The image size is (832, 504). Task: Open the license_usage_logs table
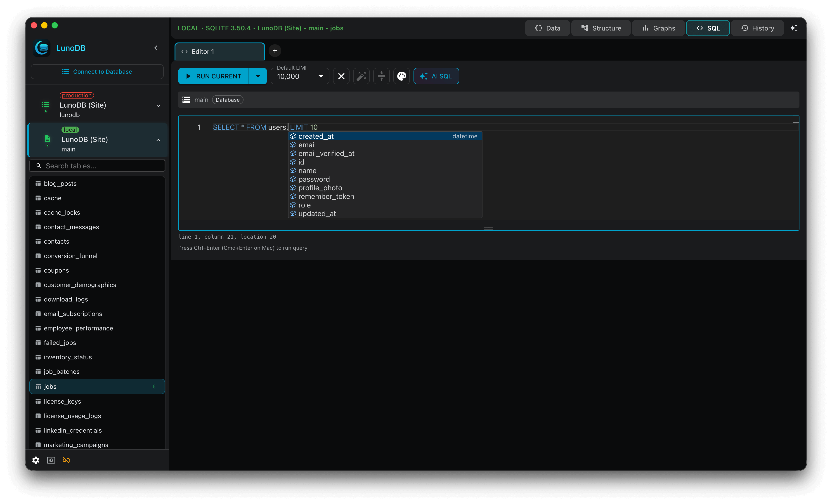click(97, 416)
